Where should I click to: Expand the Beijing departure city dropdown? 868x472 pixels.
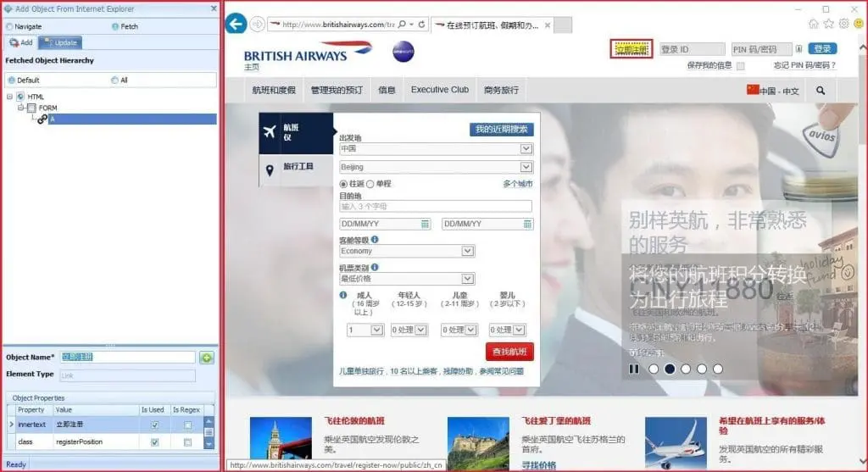click(x=526, y=168)
